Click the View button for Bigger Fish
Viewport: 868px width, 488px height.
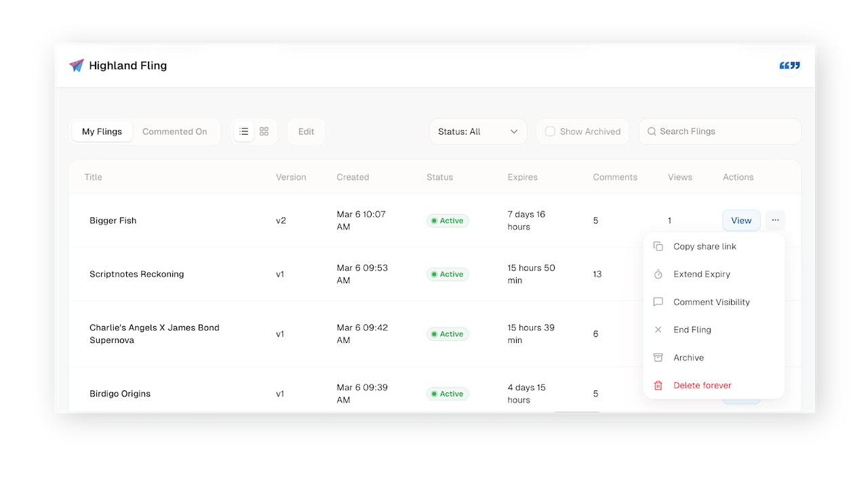[x=741, y=220]
